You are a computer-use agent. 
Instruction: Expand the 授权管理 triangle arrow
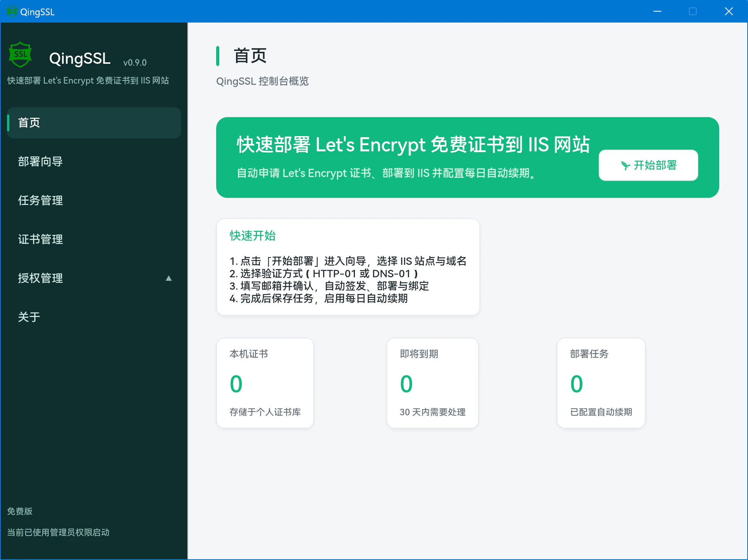(169, 278)
